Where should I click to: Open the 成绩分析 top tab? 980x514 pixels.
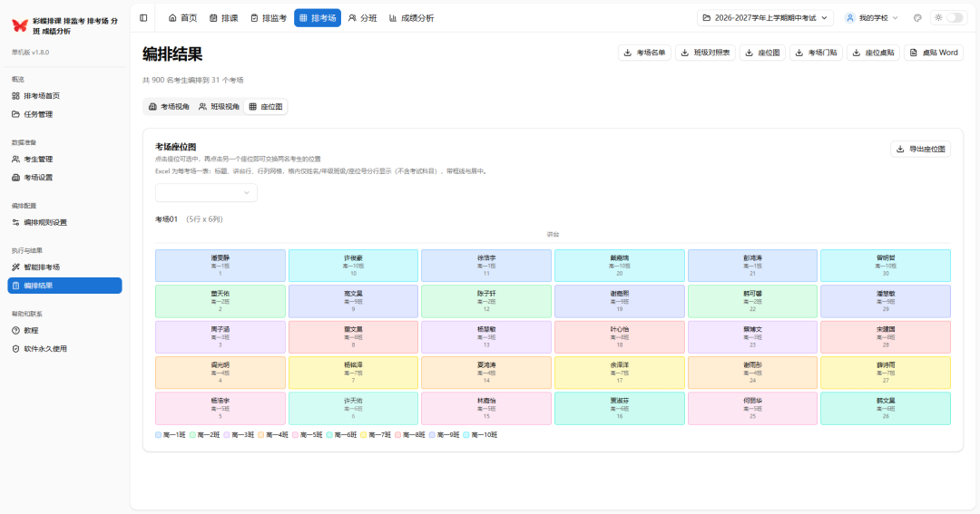pyautogui.click(x=411, y=18)
